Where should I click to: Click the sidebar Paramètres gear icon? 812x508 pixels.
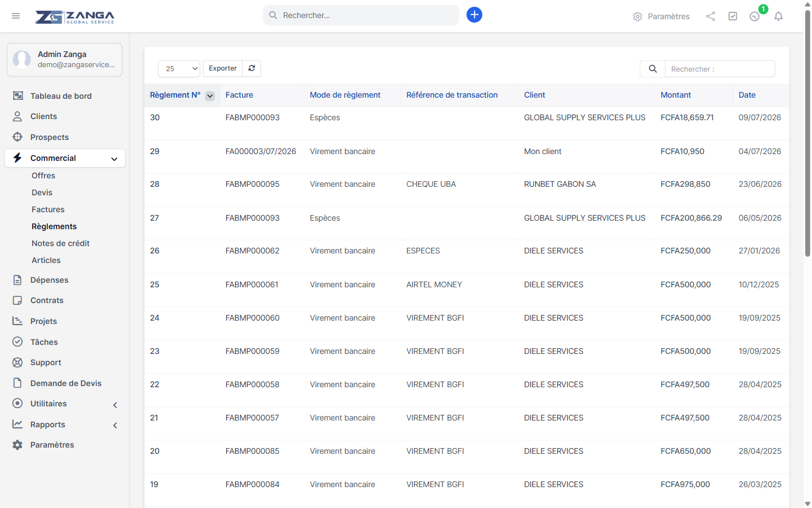pyautogui.click(x=17, y=445)
